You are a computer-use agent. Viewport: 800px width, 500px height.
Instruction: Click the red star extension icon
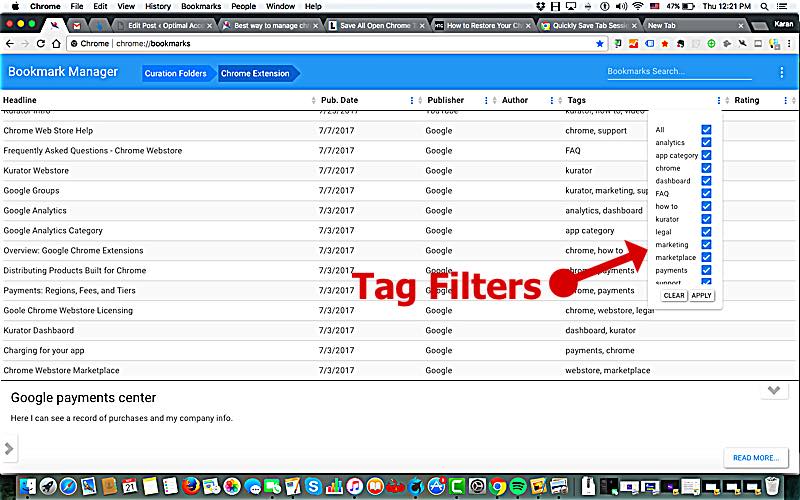(664, 44)
